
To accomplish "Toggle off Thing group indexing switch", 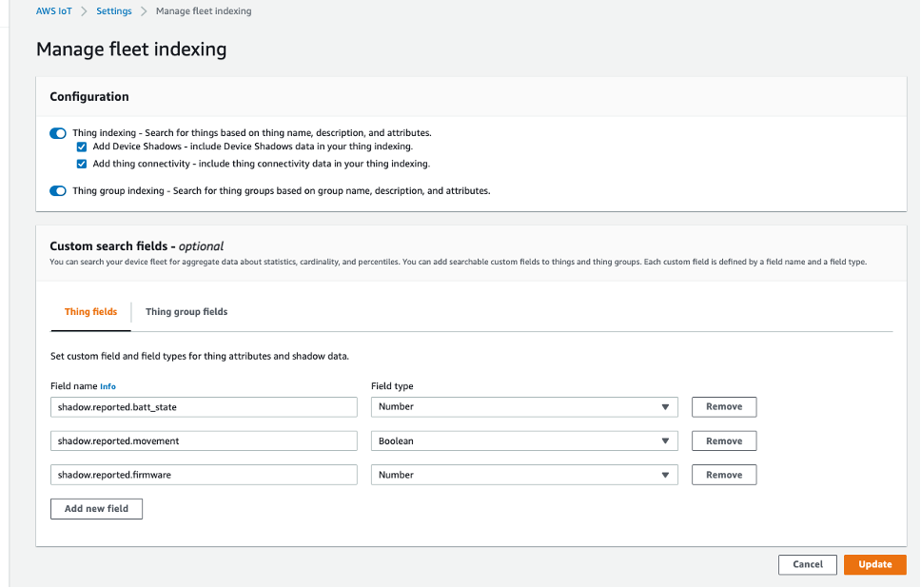I will coord(57,190).
